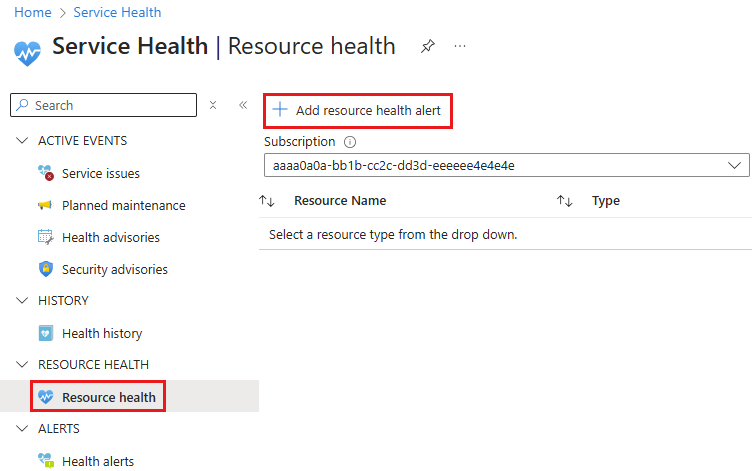Image resolution: width=752 pixels, height=471 pixels.
Task: Open the more options ellipsis menu
Action: [460, 47]
